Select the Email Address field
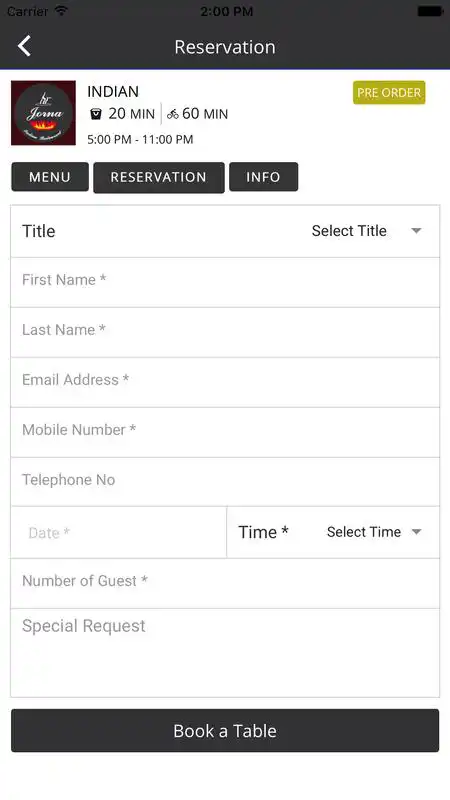Image resolution: width=450 pixels, height=800 pixels. click(225, 382)
